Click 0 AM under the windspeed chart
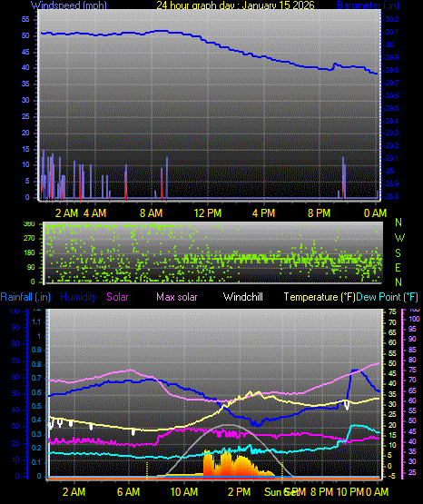Screen dimensions: 423x504 pos(375,213)
